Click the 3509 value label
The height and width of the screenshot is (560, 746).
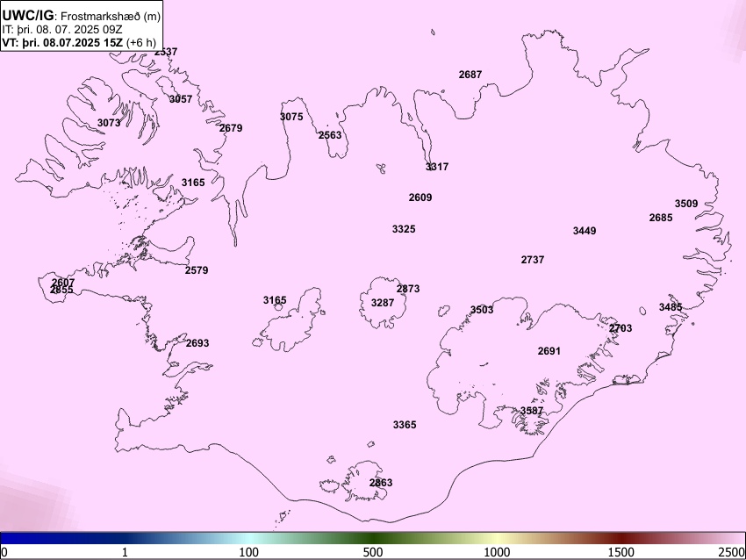coord(686,204)
